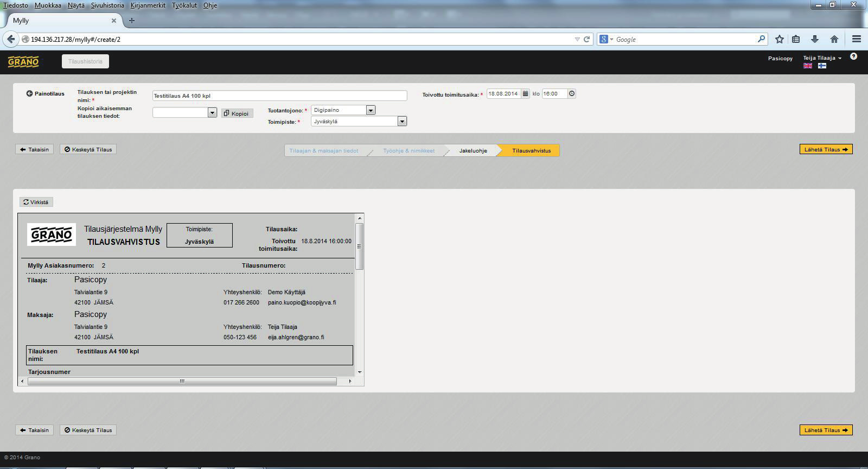Open new browser tab plus
The width and height of the screenshot is (868, 469).
point(131,21)
